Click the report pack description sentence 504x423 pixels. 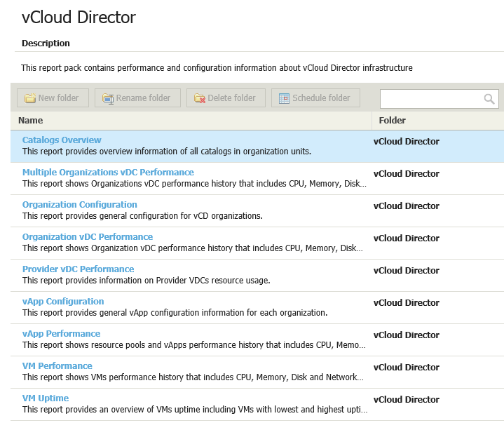(217, 68)
